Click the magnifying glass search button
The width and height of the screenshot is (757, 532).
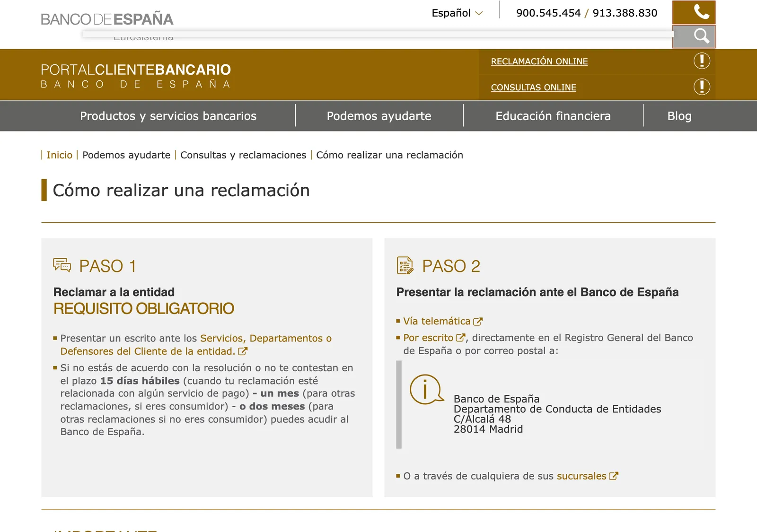(x=694, y=36)
